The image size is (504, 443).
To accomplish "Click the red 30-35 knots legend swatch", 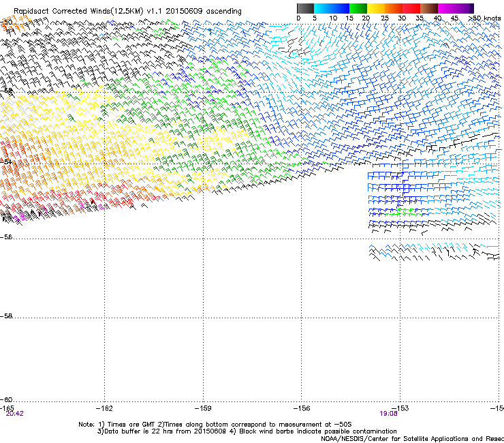I will click(x=411, y=8).
